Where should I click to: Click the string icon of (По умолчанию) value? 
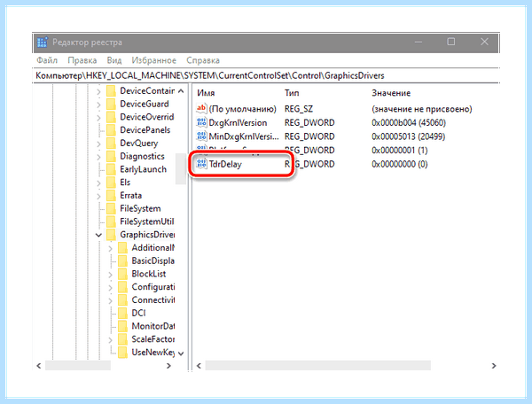[x=201, y=108]
